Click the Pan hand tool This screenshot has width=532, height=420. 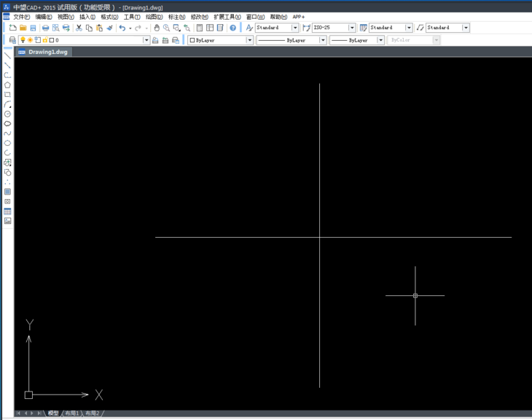pos(156,28)
